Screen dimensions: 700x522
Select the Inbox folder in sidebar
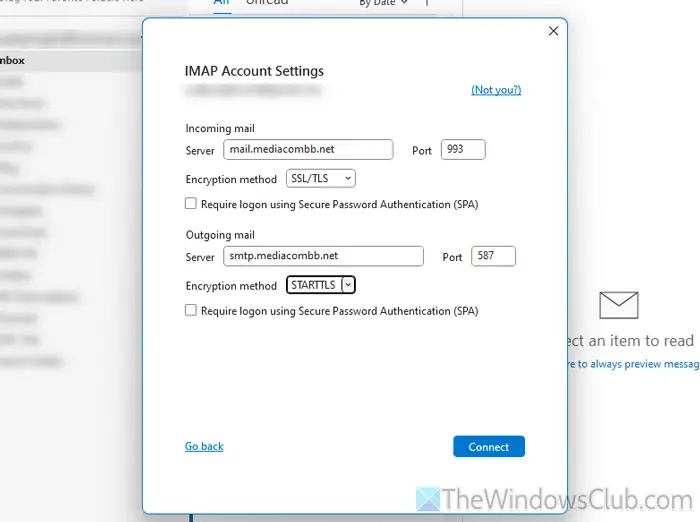[14, 60]
